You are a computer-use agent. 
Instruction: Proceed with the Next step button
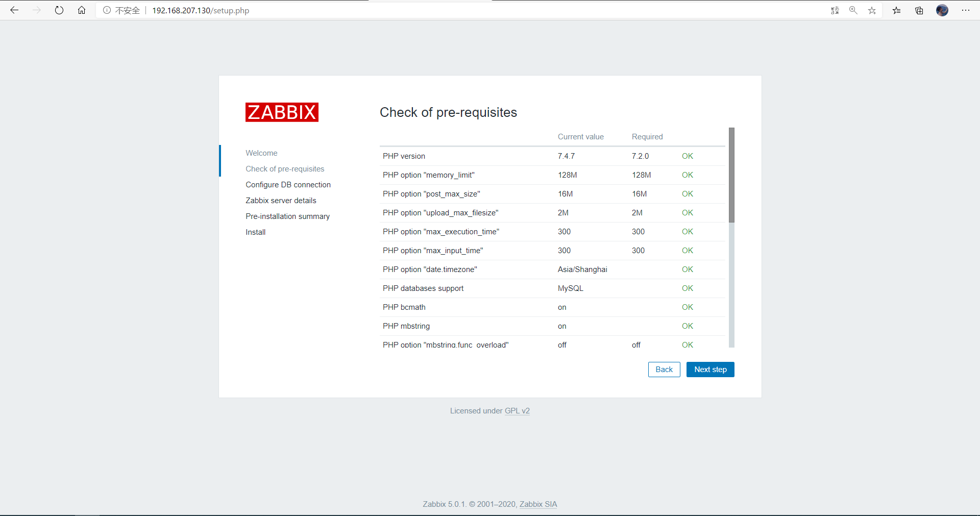(x=710, y=370)
